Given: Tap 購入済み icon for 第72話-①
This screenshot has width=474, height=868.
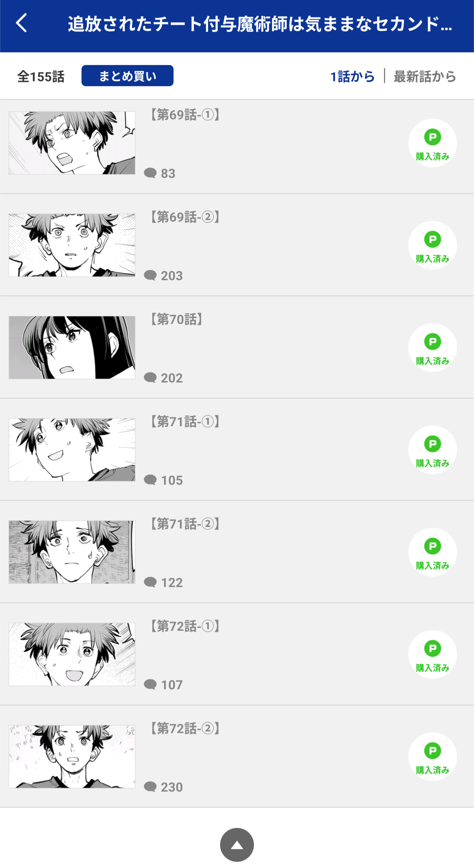Looking at the screenshot, I should pyautogui.click(x=432, y=655).
